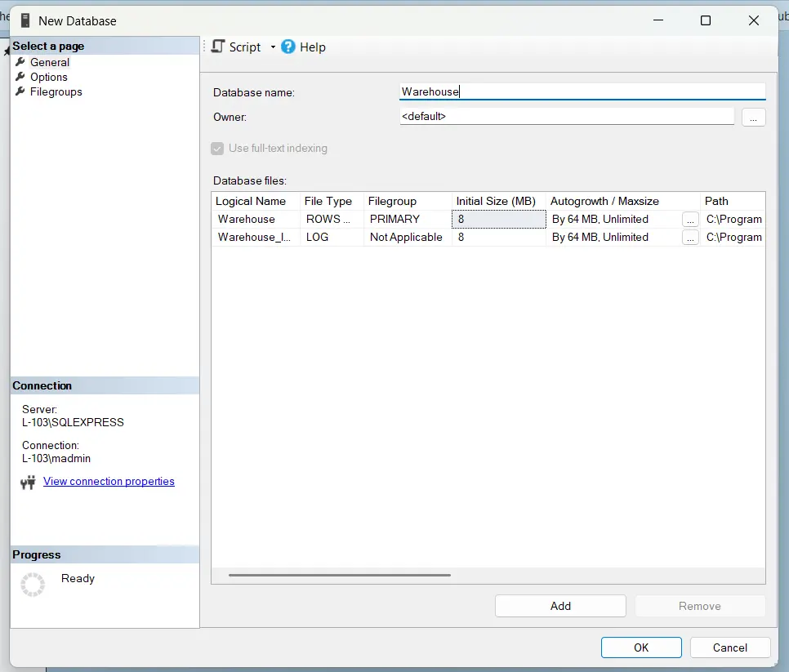789x672 pixels.
Task: Select the Filegroups page
Action: point(55,91)
